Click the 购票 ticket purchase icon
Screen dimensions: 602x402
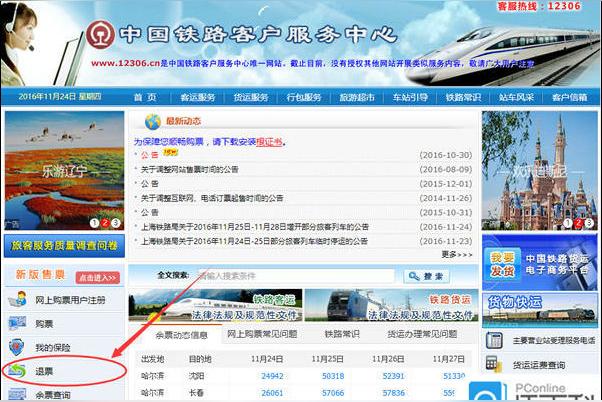coord(17,323)
